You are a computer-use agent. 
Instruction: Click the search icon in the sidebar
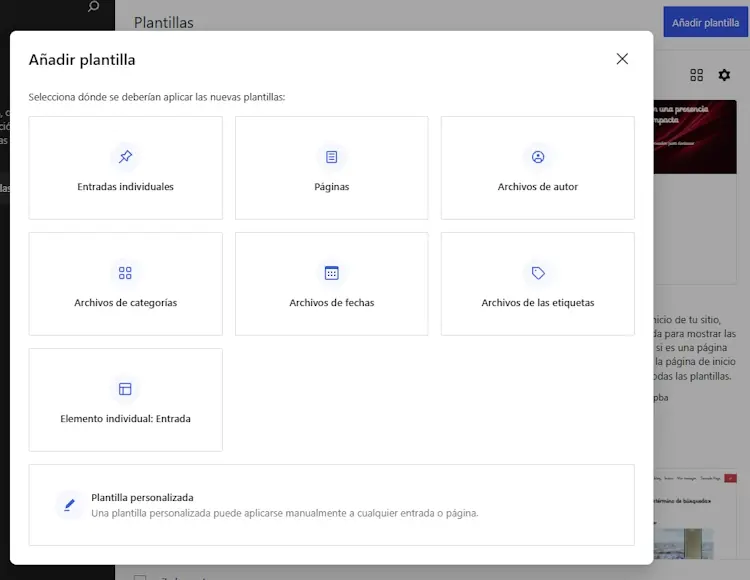93,6
